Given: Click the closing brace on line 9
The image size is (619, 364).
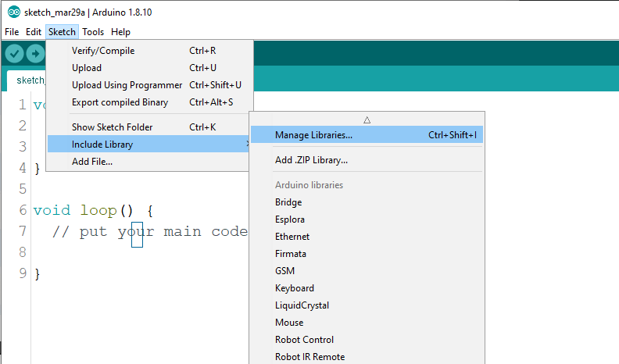Looking at the screenshot, I should pos(37,273).
